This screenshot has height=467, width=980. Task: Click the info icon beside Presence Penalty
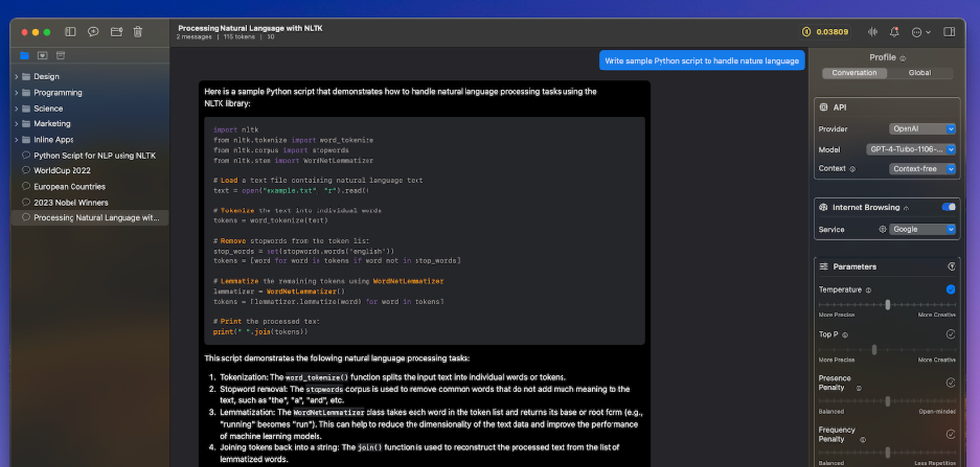click(858, 388)
